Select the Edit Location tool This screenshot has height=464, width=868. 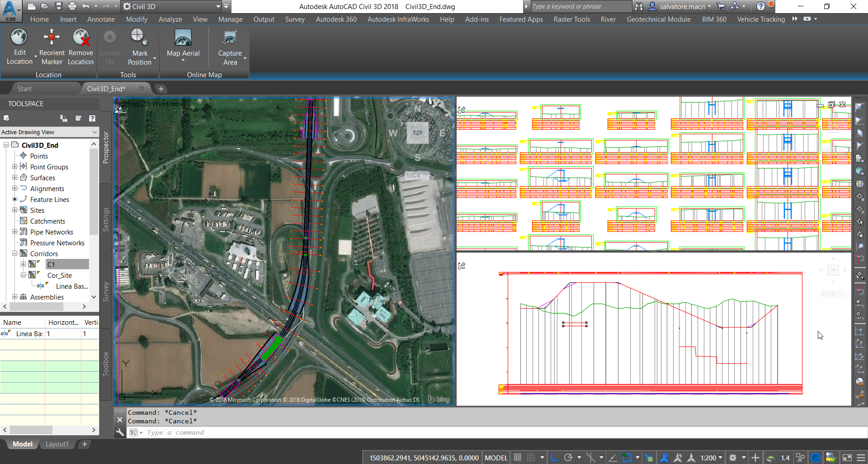(x=19, y=45)
